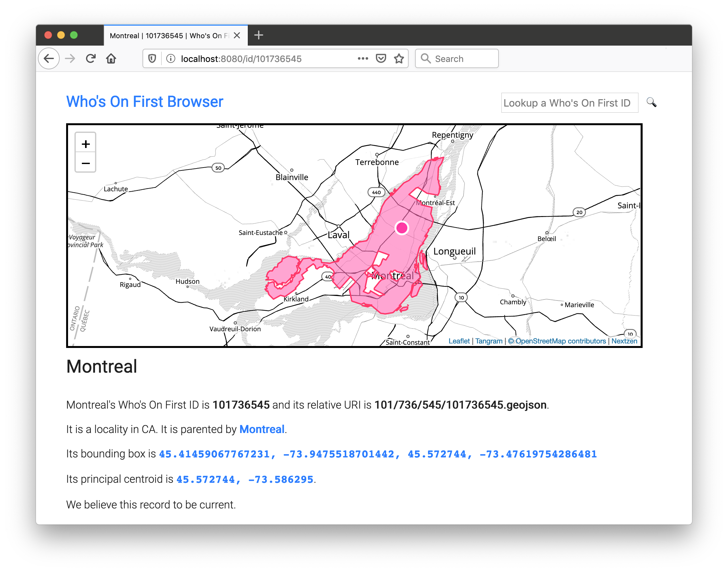Click the relative URI geojson text
728x572 pixels.
(460, 405)
